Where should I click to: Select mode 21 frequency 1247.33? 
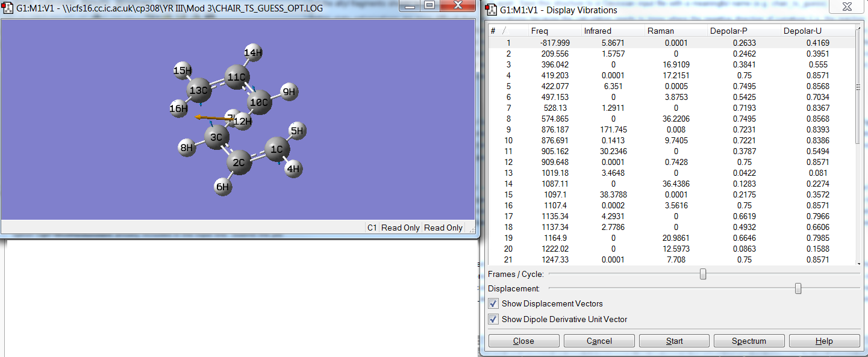672,259
